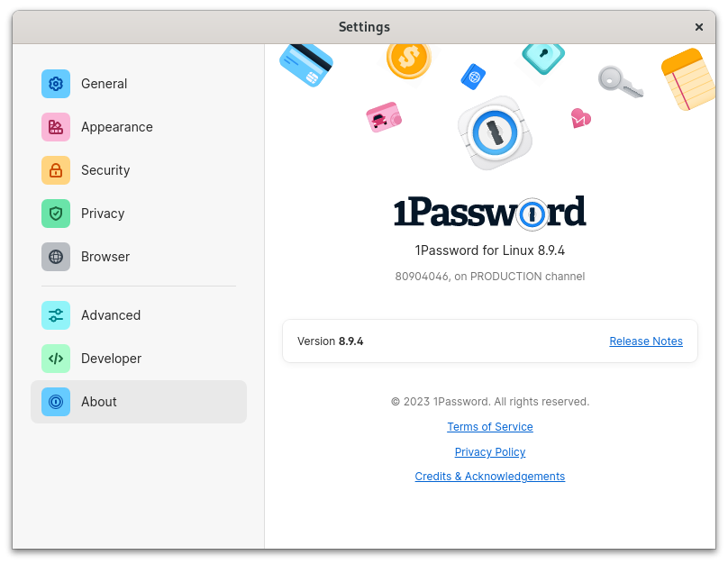Click the General gear icon
Viewport: 728px width, 564px height.
point(56,84)
